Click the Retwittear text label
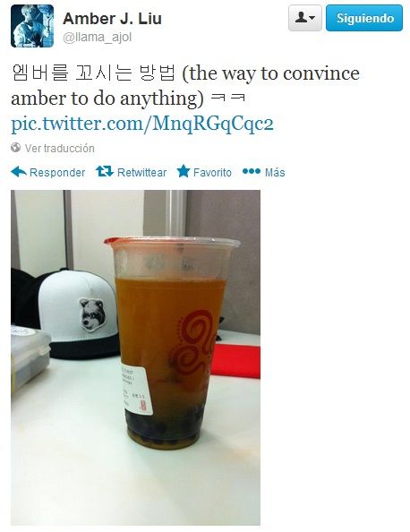 pyautogui.click(x=141, y=172)
